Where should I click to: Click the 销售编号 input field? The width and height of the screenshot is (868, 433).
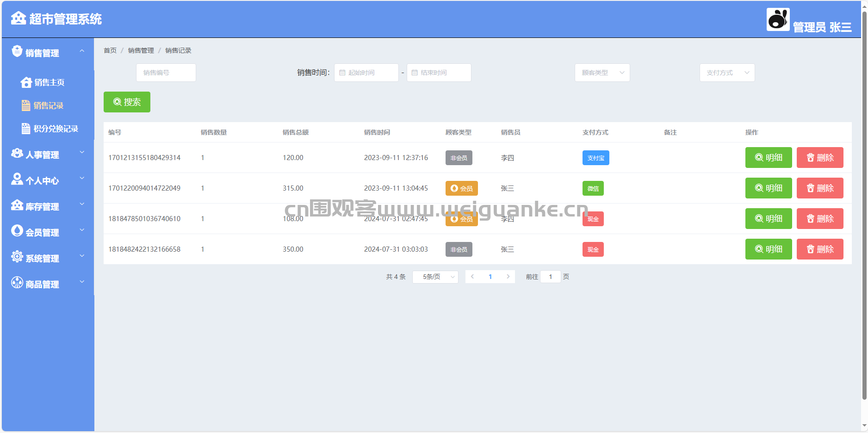pos(166,73)
